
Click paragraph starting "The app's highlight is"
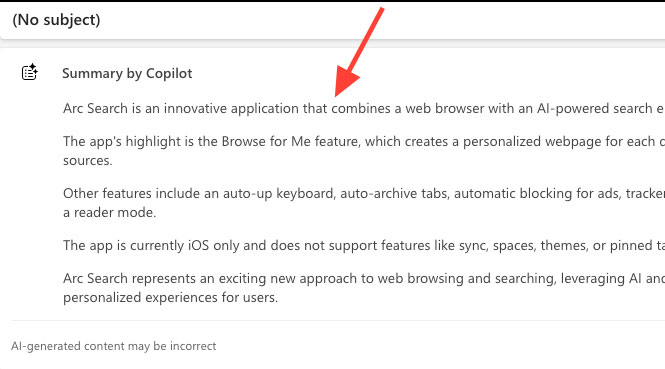coord(364,151)
